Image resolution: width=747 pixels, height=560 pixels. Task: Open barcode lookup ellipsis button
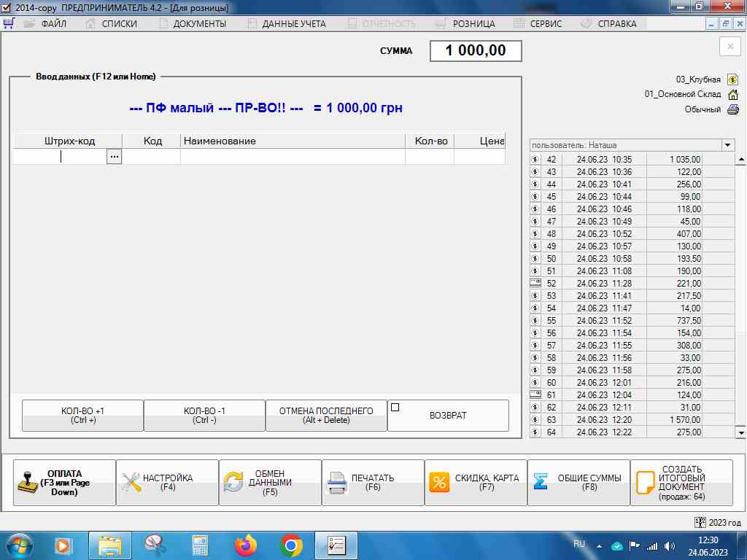point(114,156)
